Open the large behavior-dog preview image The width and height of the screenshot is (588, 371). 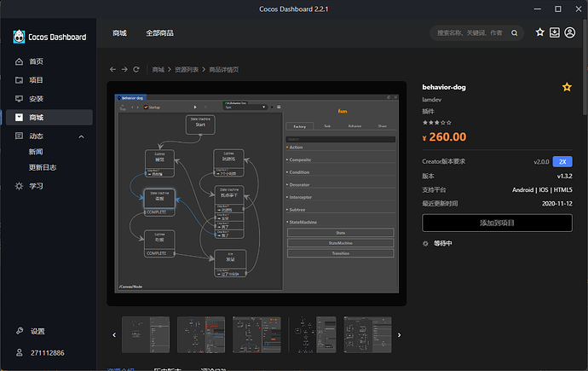tap(257, 194)
